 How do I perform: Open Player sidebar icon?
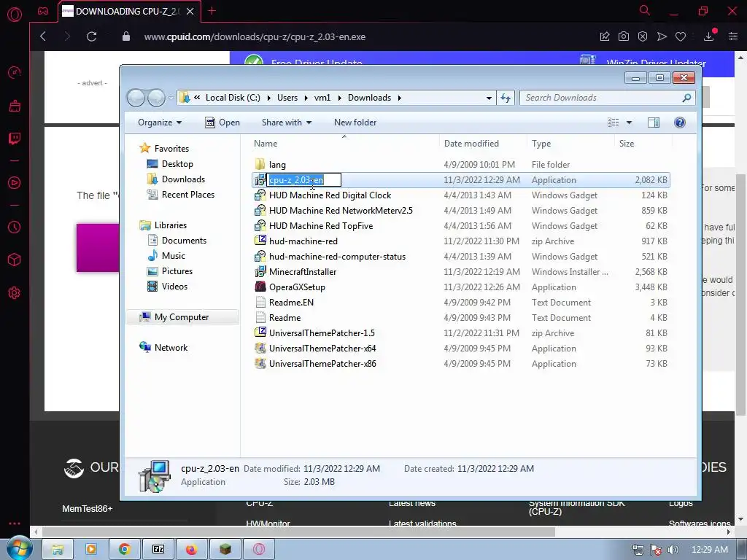click(15, 183)
